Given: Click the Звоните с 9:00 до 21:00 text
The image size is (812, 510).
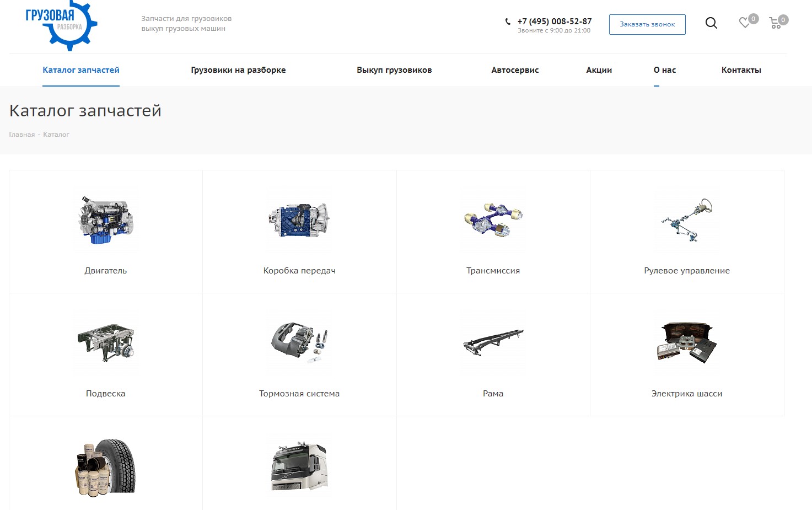Looking at the screenshot, I should point(554,31).
